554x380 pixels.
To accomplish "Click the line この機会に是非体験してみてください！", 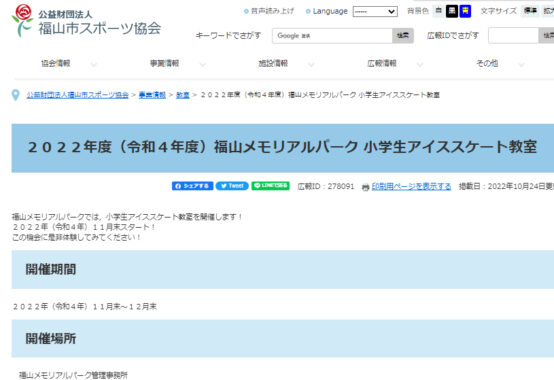I will pyautogui.click(x=77, y=237).
